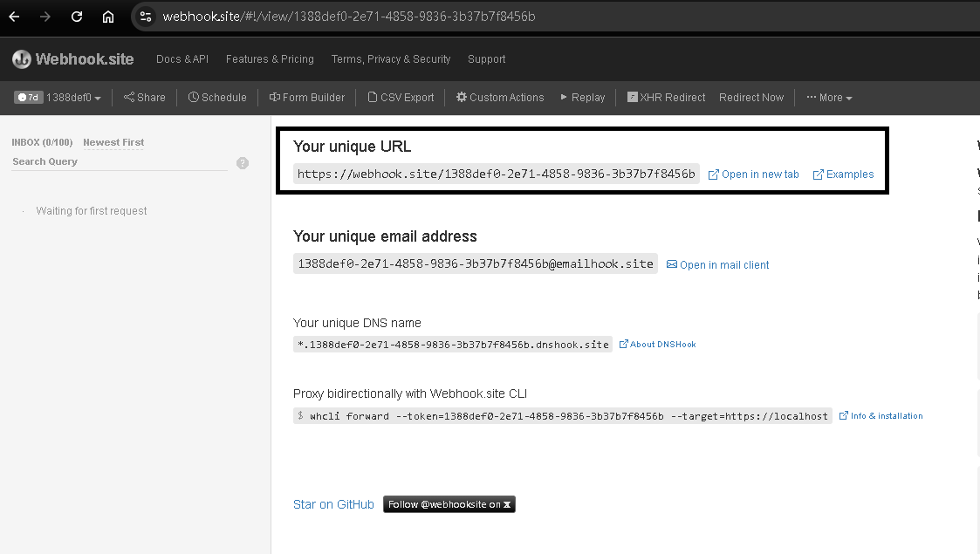Screen dimensions: 980x554
Task: Click Open in mail client link
Action: point(718,265)
